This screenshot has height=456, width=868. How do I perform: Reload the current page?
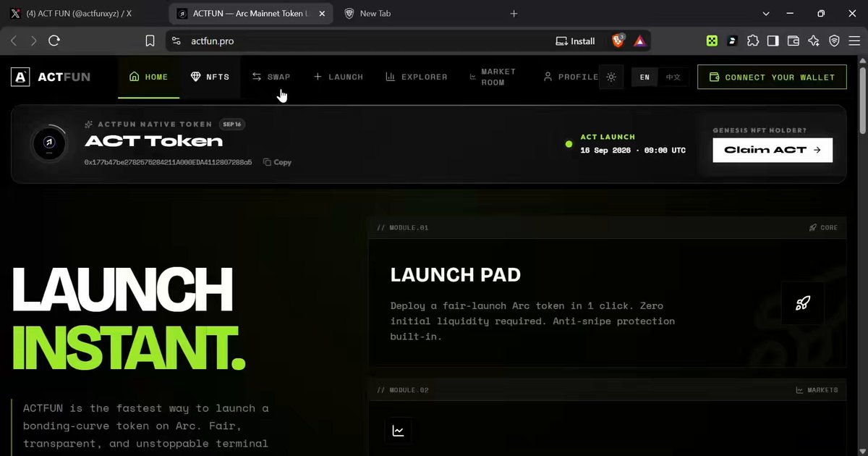[x=54, y=41]
